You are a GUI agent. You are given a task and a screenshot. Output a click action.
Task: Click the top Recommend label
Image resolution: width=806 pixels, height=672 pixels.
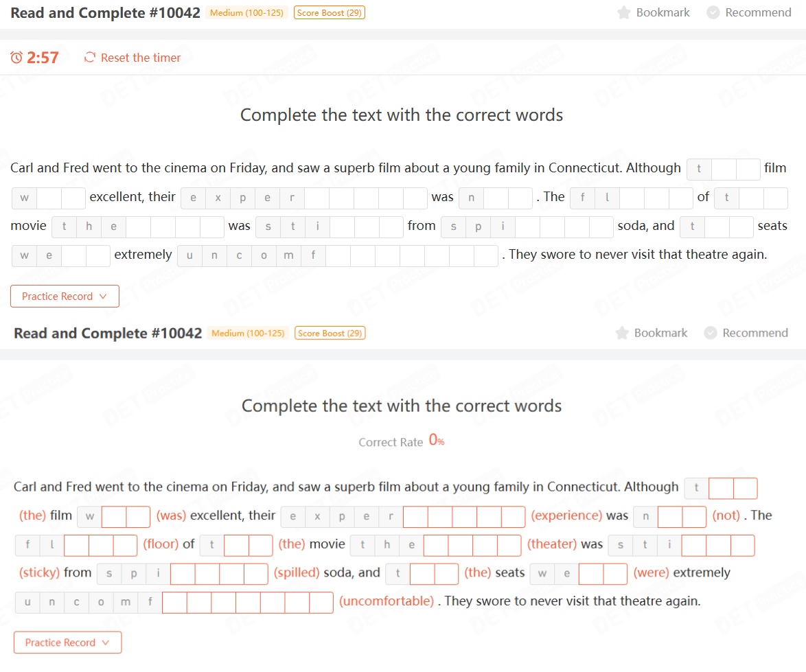pyautogui.click(x=758, y=12)
